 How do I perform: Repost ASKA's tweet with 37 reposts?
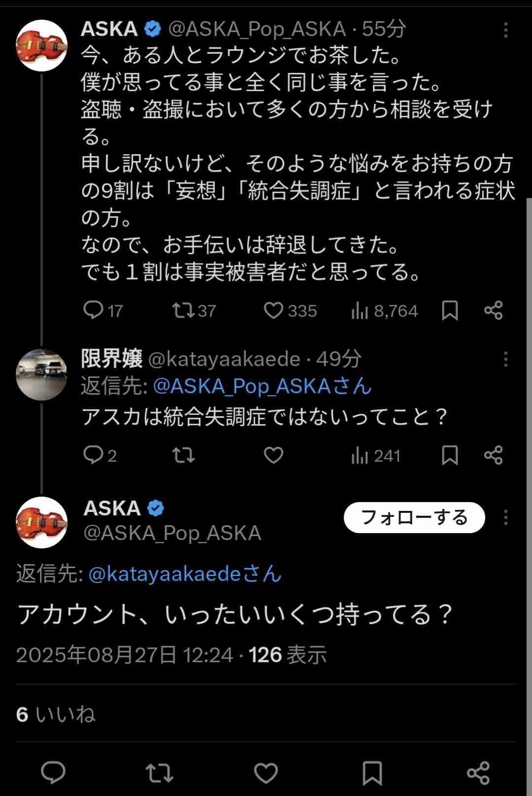(x=183, y=310)
